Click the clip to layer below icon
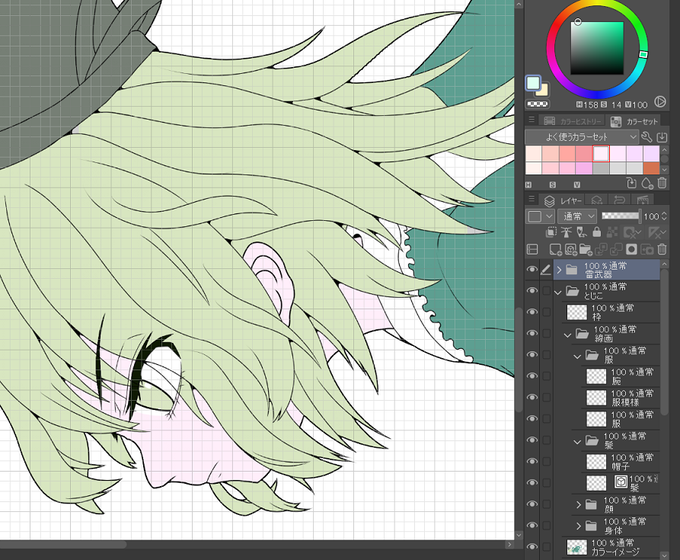680x560 pixels. (x=551, y=232)
